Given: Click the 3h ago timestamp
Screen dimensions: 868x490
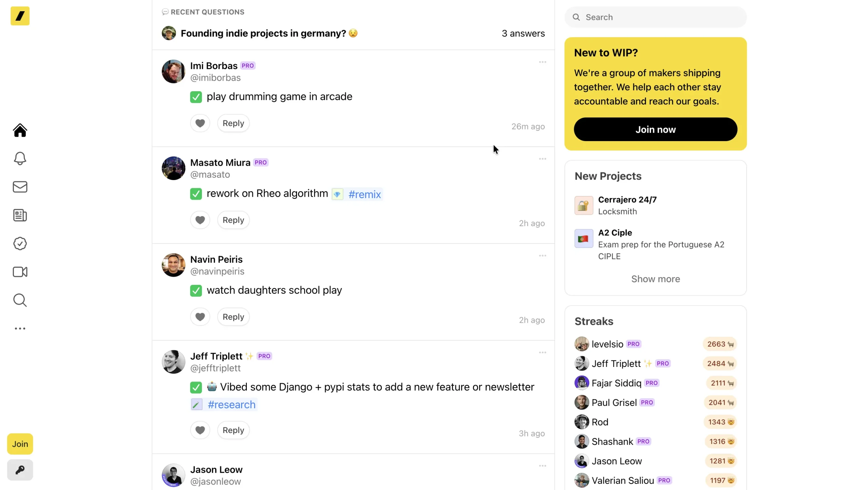Looking at the screenshot, I should point(532,434).
